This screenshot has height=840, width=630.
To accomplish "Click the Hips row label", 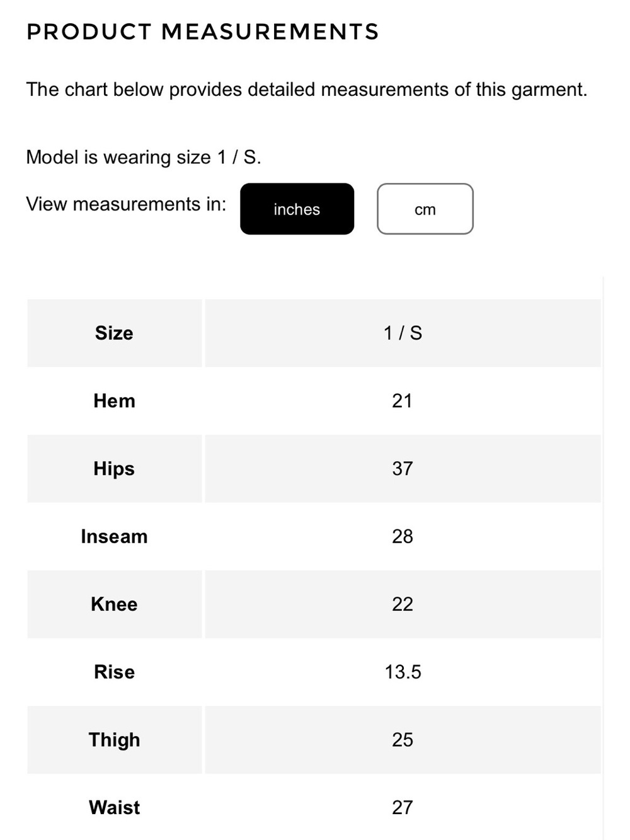I will coord(114,468).
